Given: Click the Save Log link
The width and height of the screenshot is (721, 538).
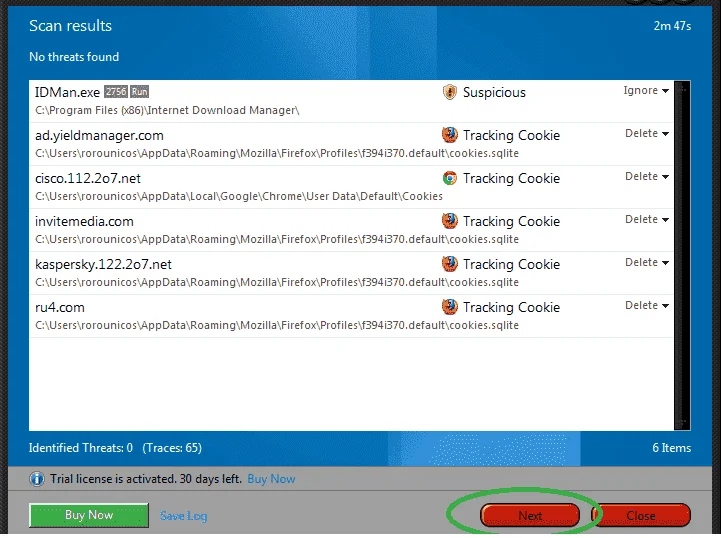Looking at the screenshot, I should click(x=183, y=516).
